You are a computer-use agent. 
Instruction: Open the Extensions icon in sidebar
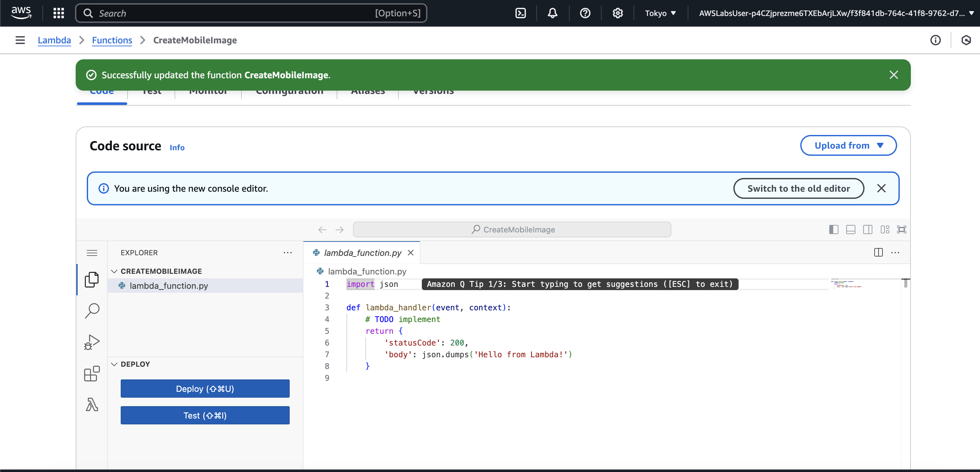pos(92,374)
